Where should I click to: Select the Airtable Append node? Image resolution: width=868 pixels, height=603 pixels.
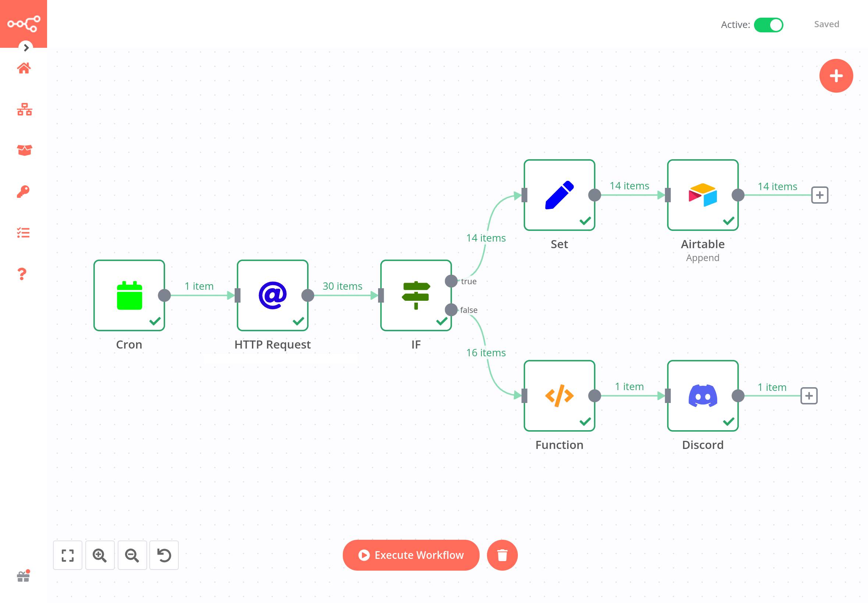point(702,195)
